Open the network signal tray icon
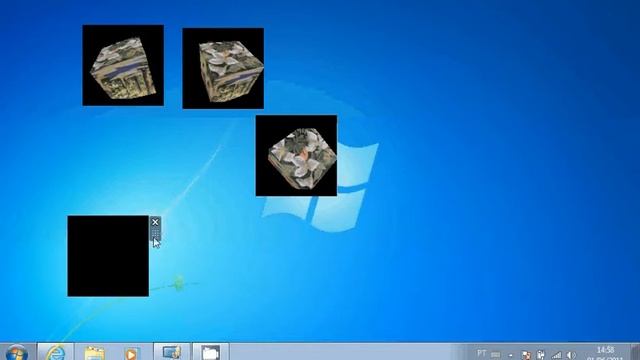Image resolution: width=640 pixels, height=360 pixels. click(x=556, y=355)
